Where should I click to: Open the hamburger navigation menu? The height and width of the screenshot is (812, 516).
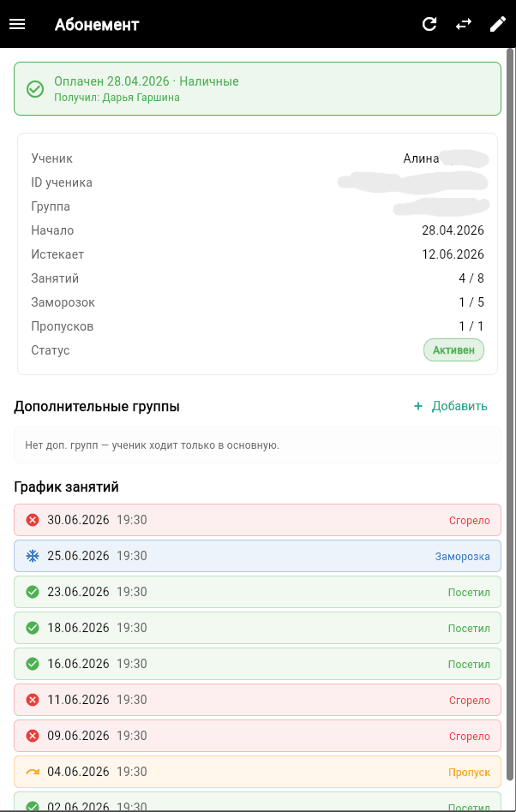pyautogui.click(x=17, y=24)
